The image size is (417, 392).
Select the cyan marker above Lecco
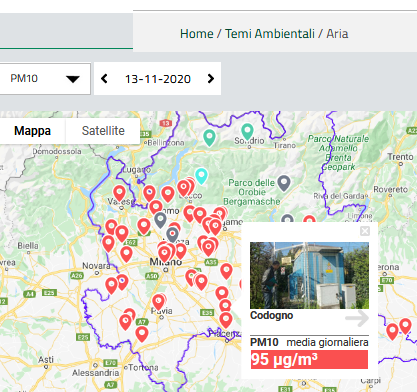(x=201, y=176)
